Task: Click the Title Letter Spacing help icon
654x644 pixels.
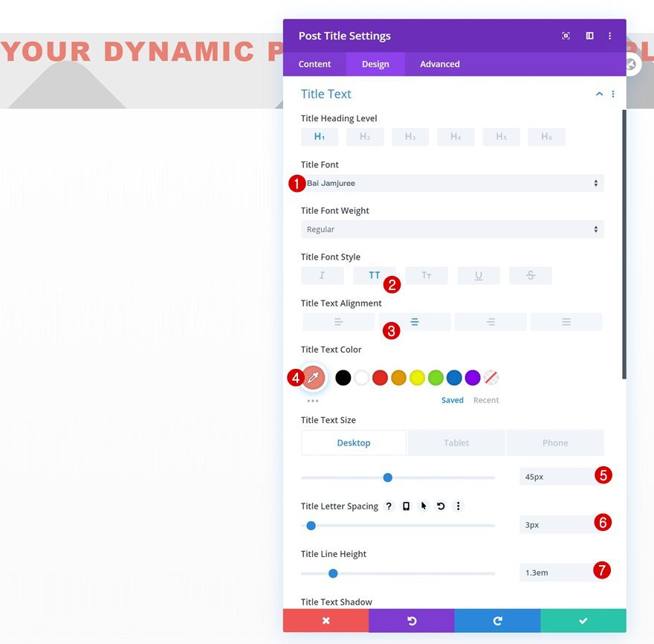Action: point(389,506)
